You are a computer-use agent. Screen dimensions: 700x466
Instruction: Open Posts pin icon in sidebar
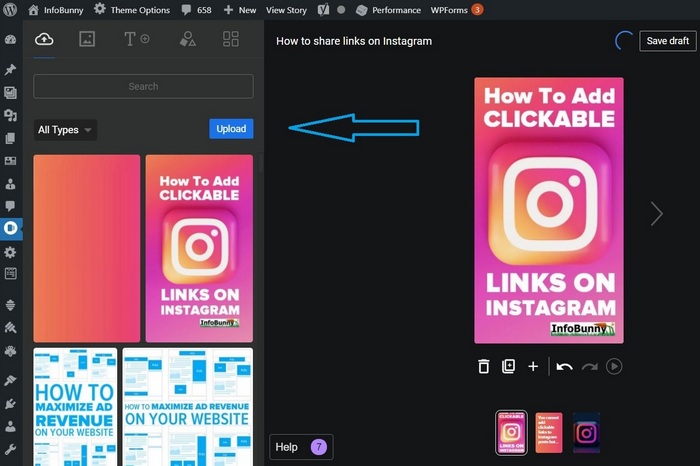pos(10,69)
